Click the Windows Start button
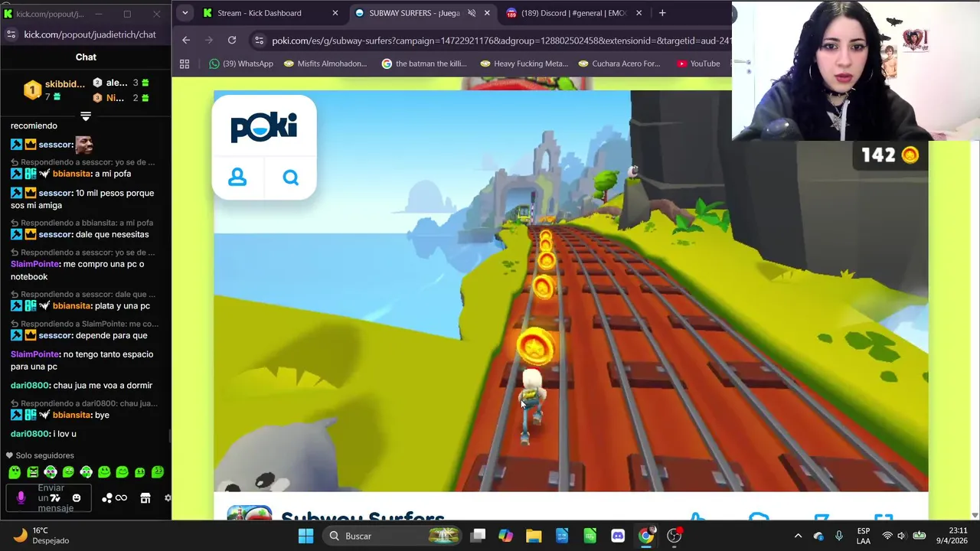The image size is (980, 551). [305, 536]
